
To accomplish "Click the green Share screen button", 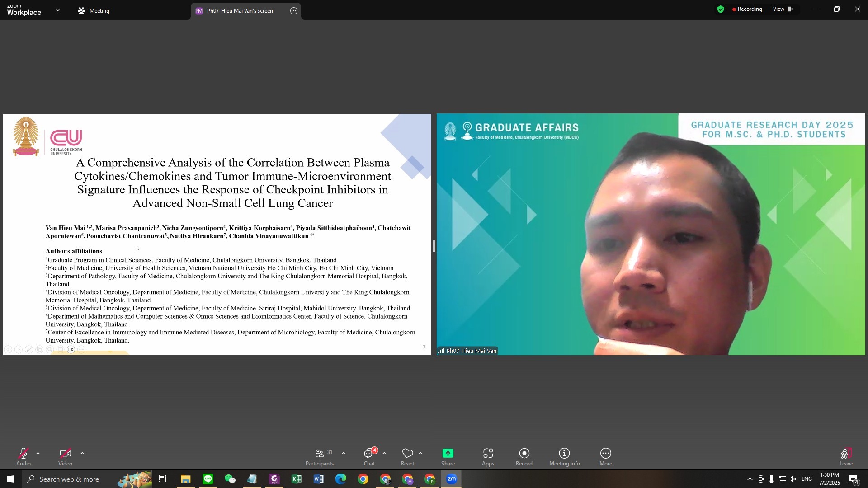I will click(x=448, y=456).
